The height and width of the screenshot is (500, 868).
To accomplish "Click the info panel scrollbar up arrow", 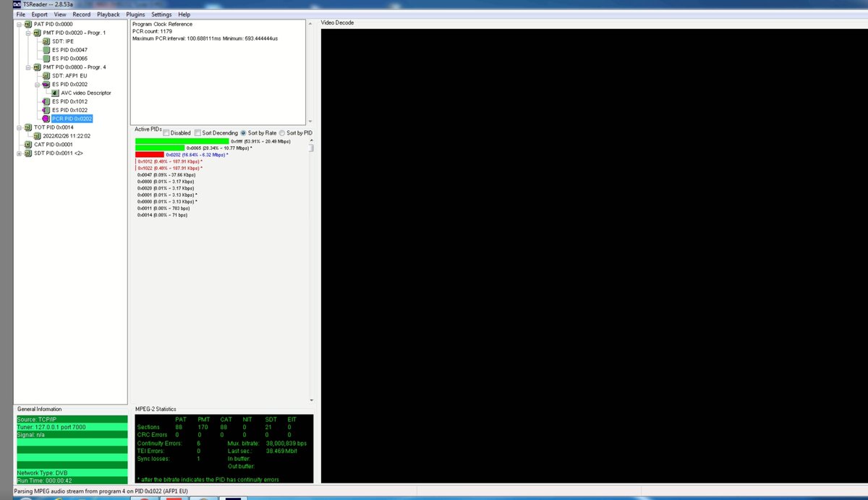I will coord(311,22).
